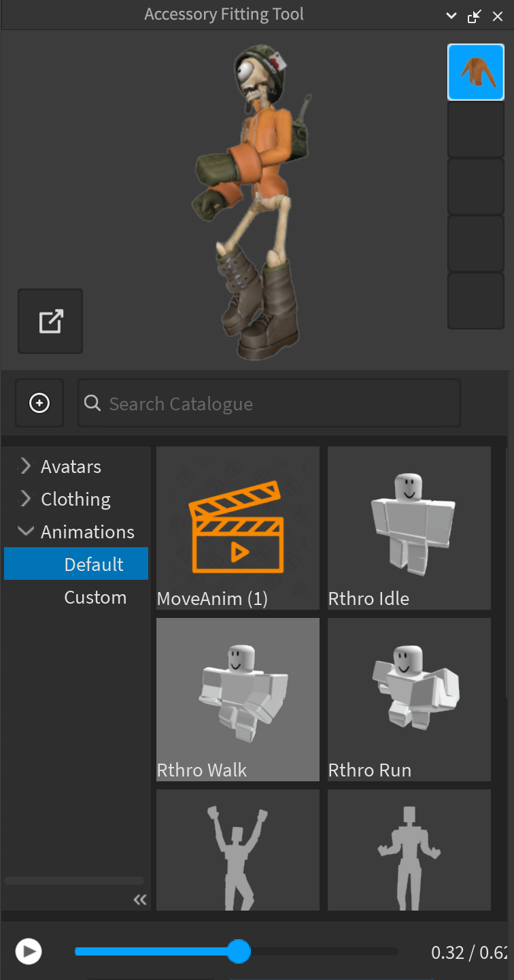Expand the Avatars category
Screen dimensions: 514x980
coord(25,466)
